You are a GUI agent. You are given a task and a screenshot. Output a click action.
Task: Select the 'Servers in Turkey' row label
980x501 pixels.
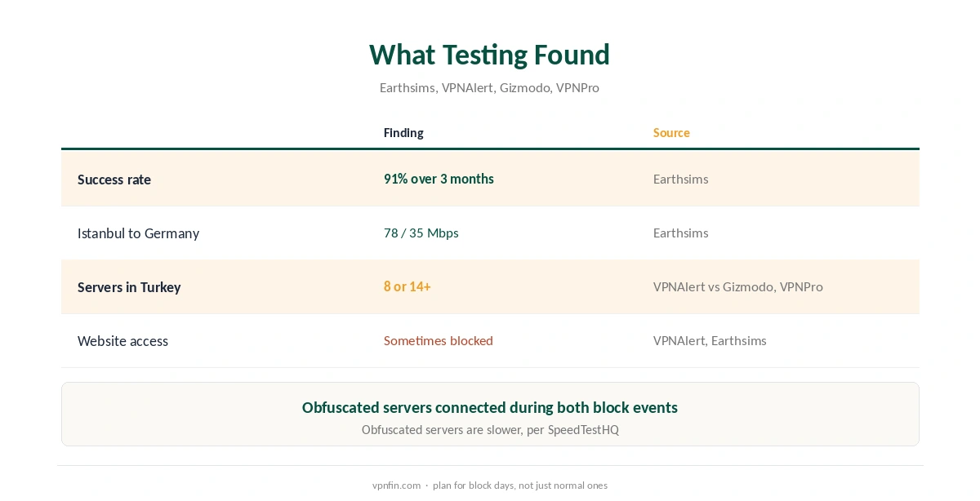point(129,287)
